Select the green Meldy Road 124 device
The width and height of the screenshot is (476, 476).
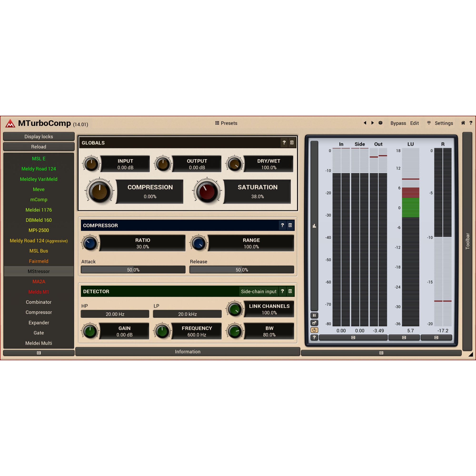[39, 169]
